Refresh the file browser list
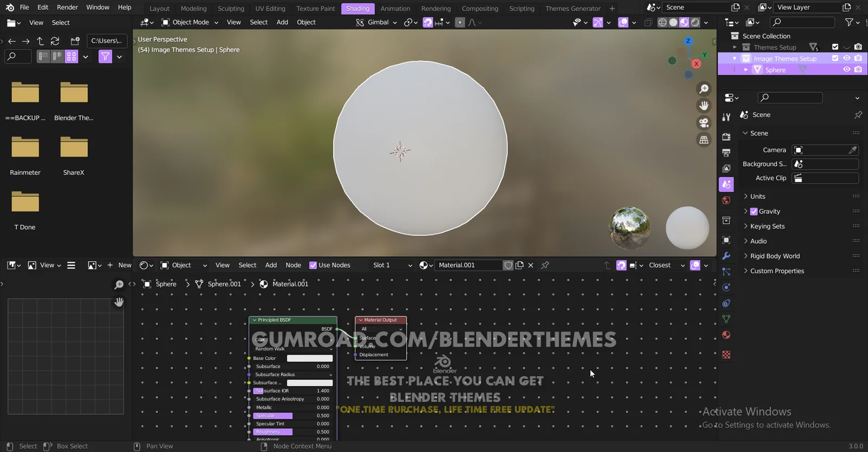The height and width of the screenshot is (452, 868). tap(55, 41)
